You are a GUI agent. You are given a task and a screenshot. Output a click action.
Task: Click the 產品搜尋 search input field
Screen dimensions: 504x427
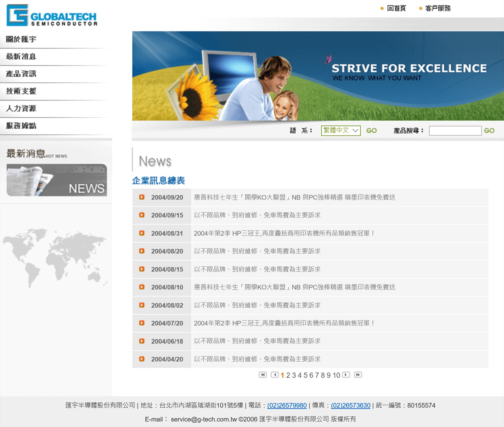pos(455,131)
